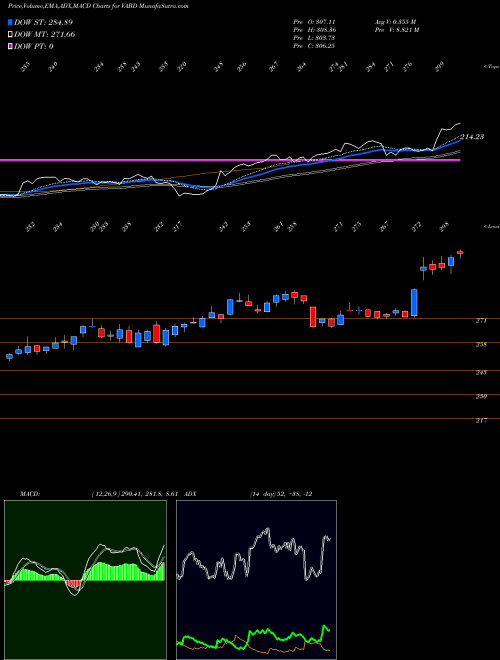Click the 214.23 EMA end label
The width and height of the screenshot is (500, 660).
[472, 137]
